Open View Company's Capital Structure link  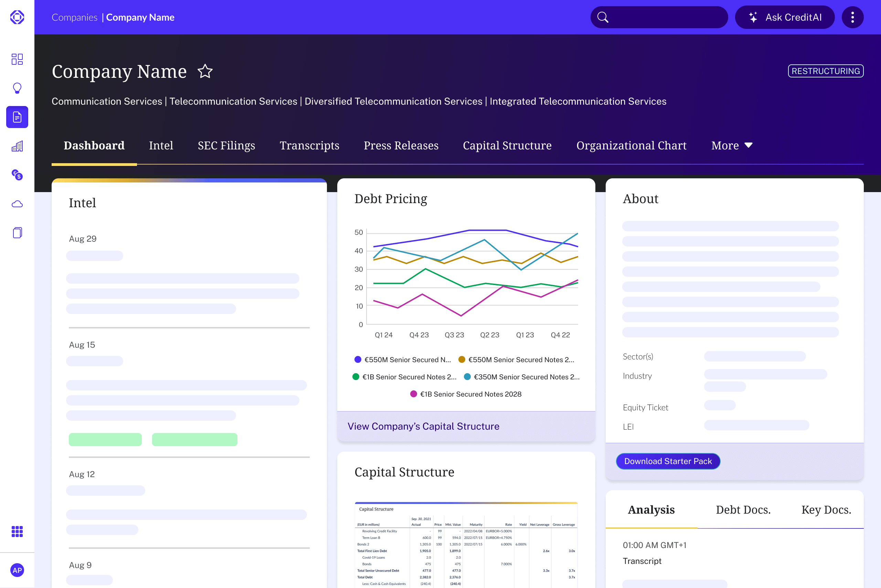(x=423, y=427)
